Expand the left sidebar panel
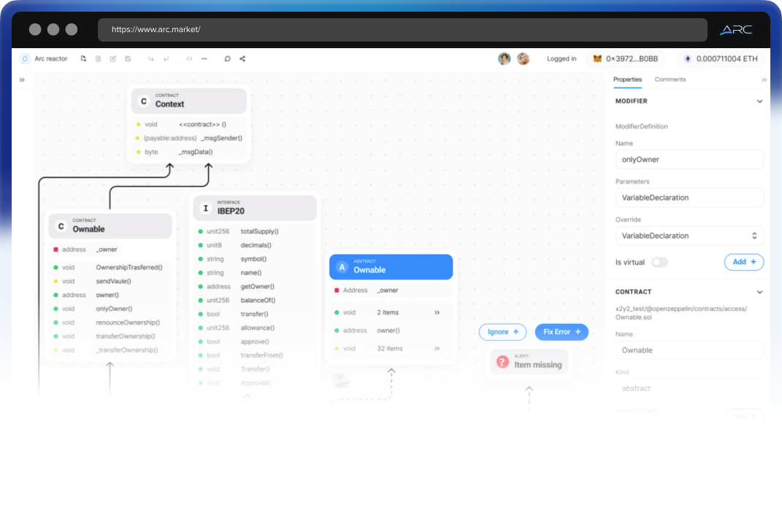 pos(22,80)
